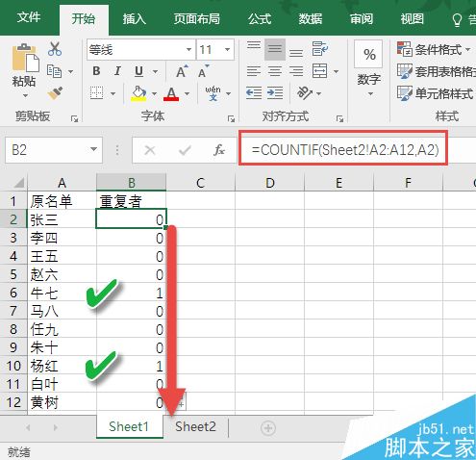Screen dimensions: 476x460
Task: Align text left
Action: click(254, 71)
